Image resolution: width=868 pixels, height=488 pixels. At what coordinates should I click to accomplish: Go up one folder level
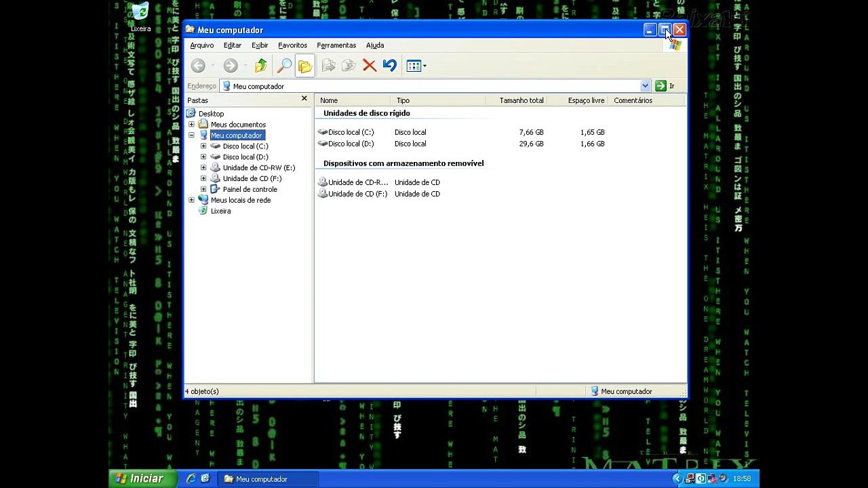tap(260, 66)
